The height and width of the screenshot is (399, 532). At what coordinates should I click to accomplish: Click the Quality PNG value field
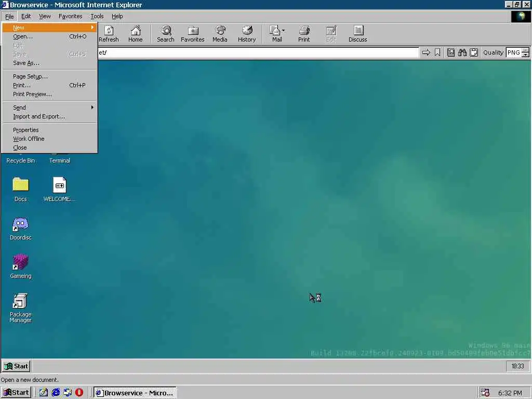(514, 52)
